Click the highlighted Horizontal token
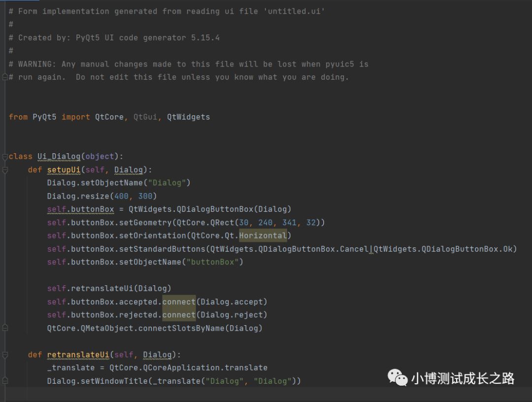The width and height of the screenshot is (532, 402). pyautogui.click(x=263, y=235)
